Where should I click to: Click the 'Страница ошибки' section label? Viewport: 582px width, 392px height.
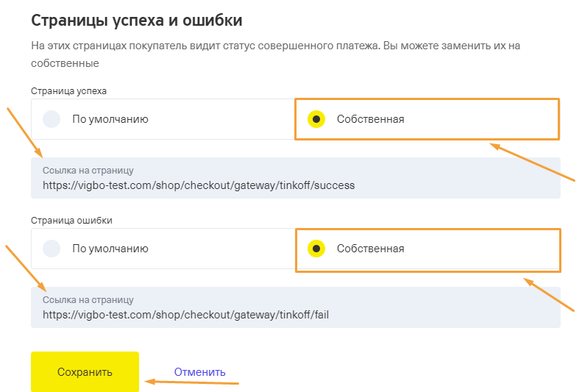[71, 220]
